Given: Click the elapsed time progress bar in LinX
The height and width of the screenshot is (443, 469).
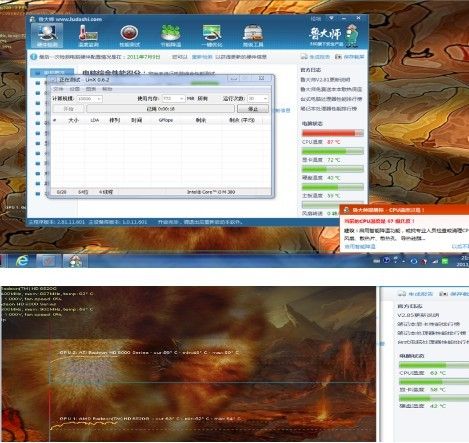Looking at the screenshot, I should [x=160, y=109].
